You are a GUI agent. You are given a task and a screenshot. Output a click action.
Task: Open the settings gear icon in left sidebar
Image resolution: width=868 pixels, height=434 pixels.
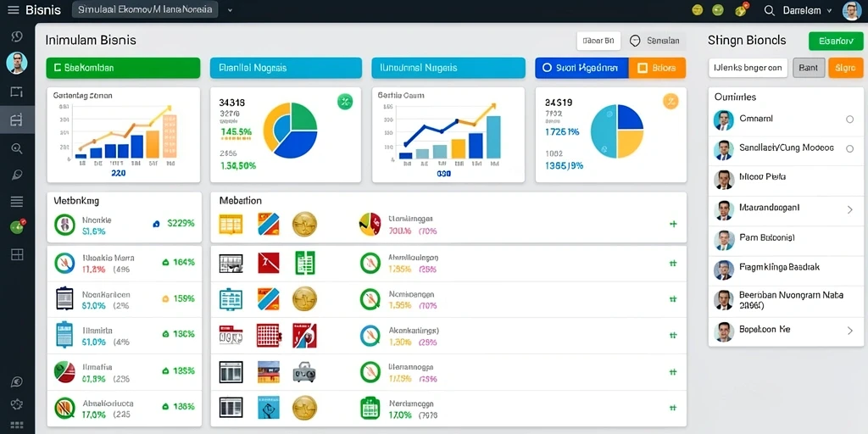17,403
